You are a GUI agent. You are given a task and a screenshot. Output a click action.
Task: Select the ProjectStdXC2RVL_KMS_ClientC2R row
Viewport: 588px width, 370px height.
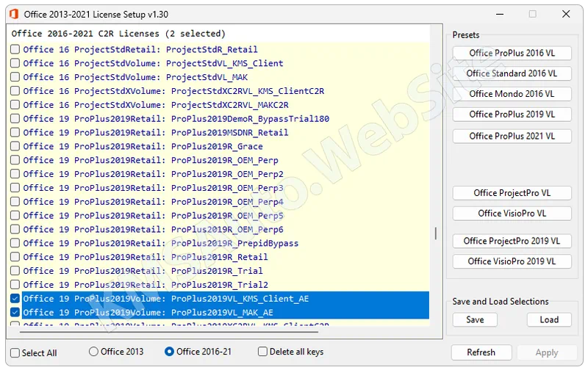coord(219,90)
